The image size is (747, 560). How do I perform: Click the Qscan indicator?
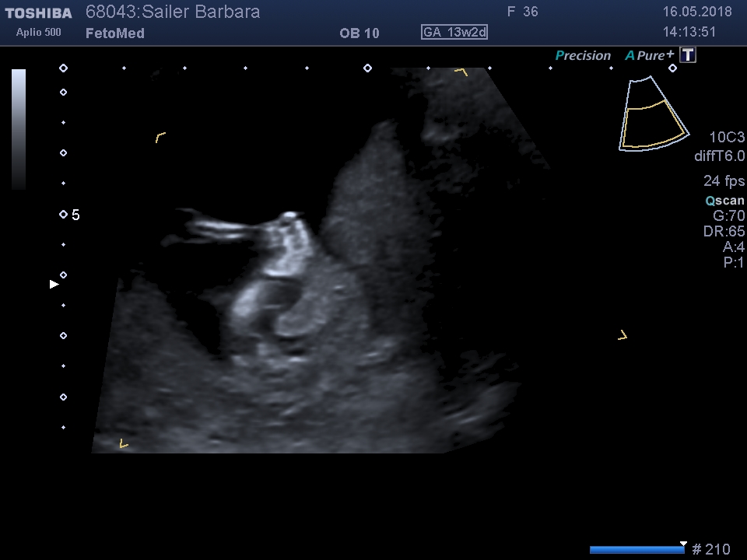click(724, 201)
